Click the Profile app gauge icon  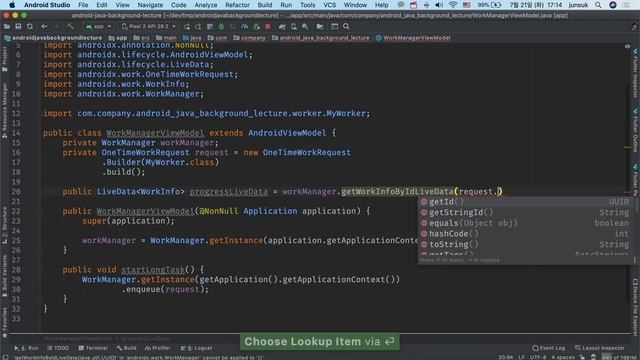click(x=244, y=27)
